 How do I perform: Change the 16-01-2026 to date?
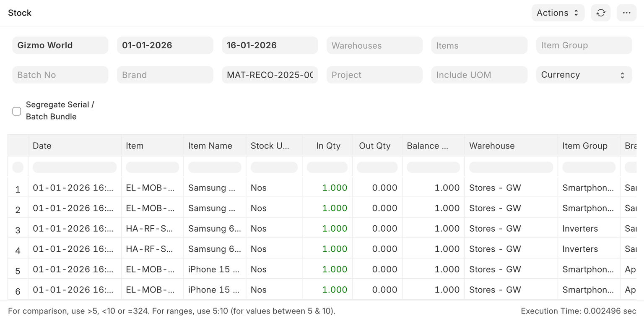coord(270,45)
